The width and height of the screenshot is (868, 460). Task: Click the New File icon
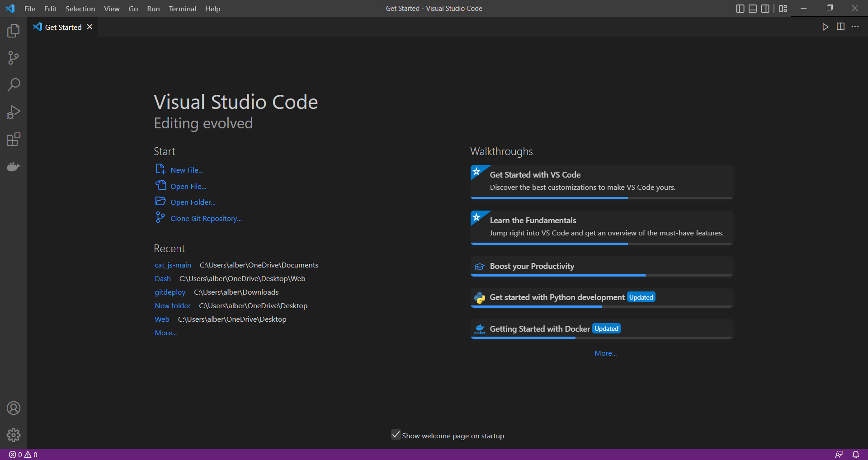[x=160, y=169]
